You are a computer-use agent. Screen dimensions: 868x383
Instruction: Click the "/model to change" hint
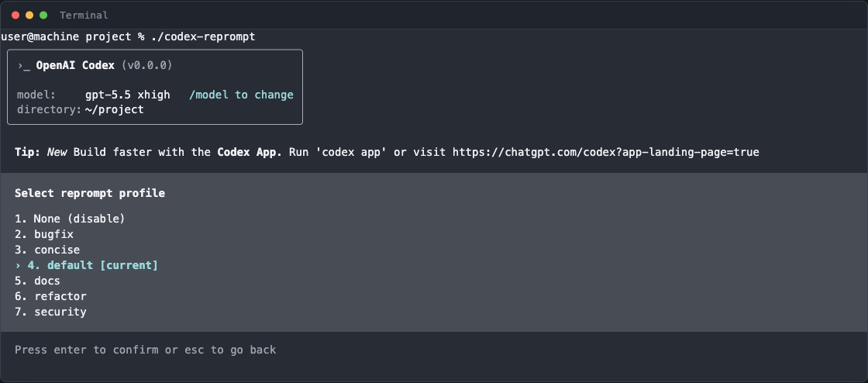coord(241,95)
